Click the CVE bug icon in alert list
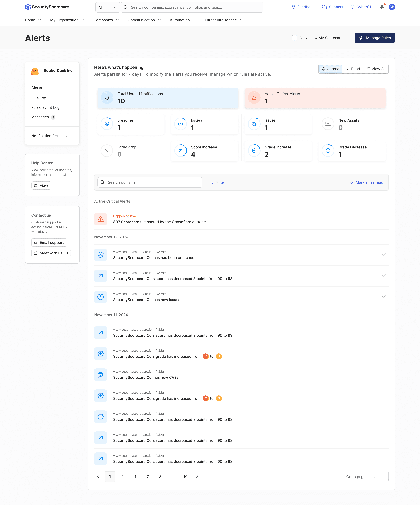The width and height of the screenshot is (420, 505). (100, 375)
